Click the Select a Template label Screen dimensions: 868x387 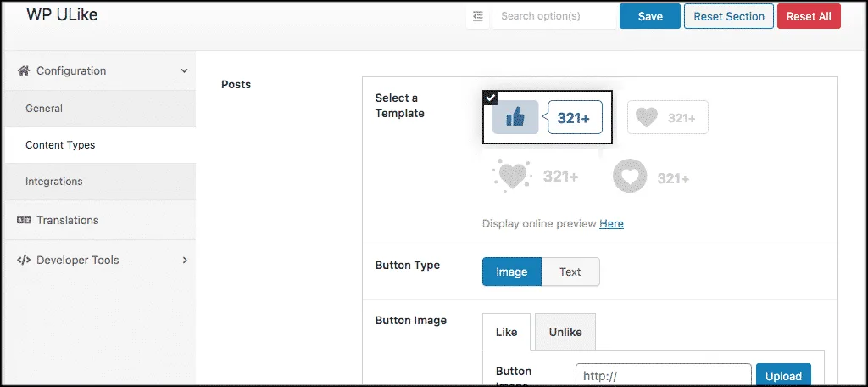click(x=400, y=105)
